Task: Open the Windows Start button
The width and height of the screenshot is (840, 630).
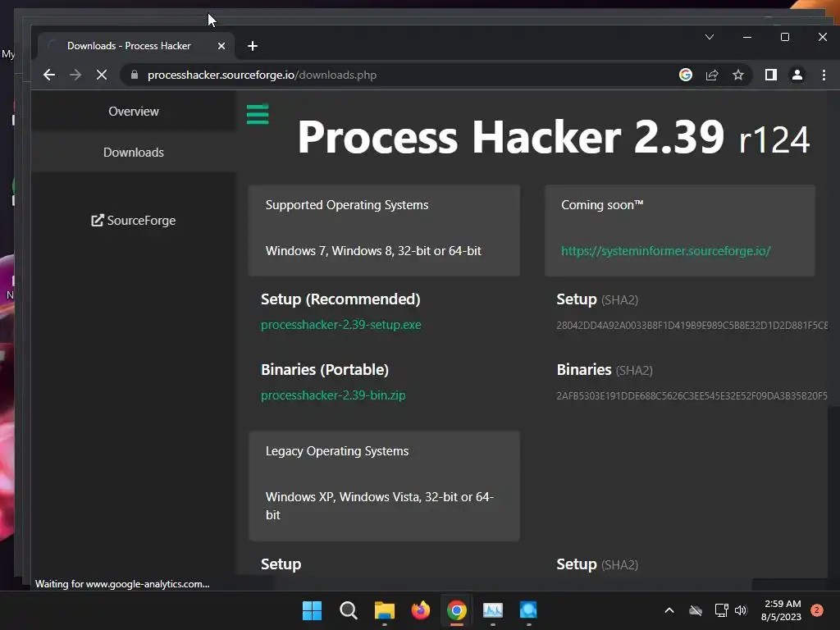Action: 312,610
